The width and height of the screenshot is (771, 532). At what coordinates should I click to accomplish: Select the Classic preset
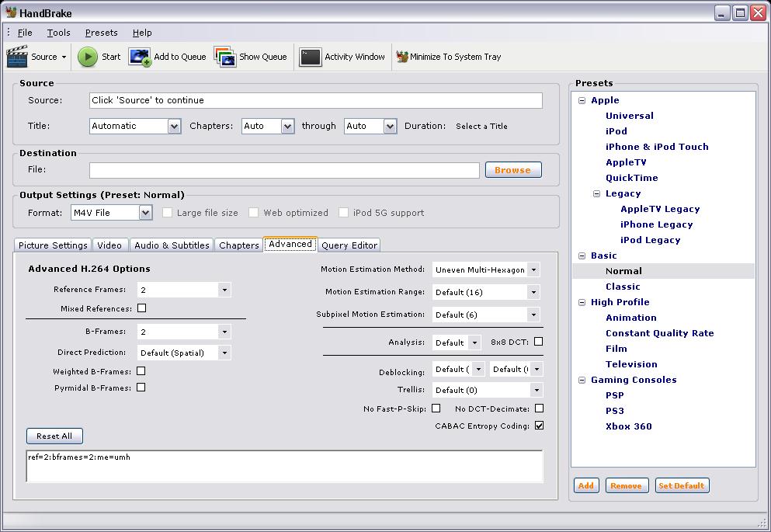(623, 287)
